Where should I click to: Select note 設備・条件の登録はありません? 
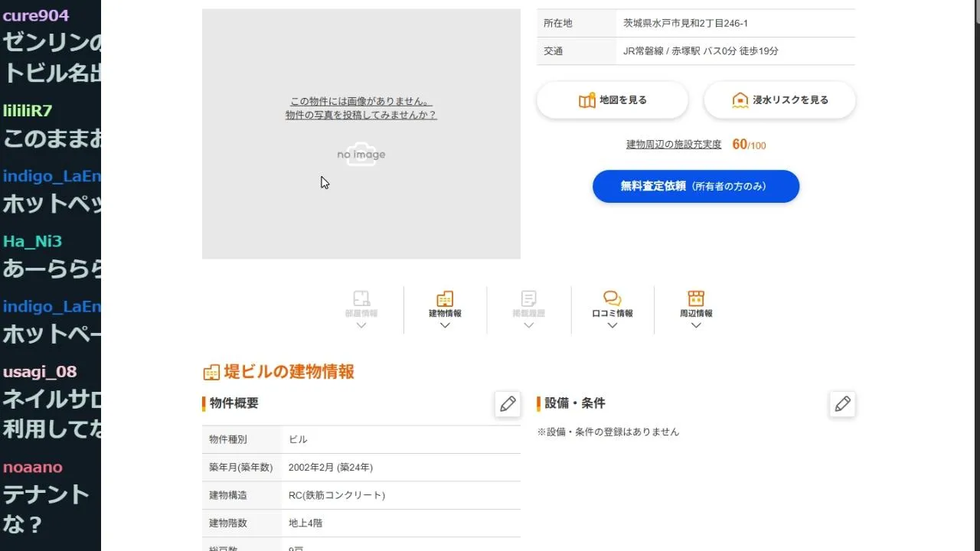tap(608, 432)
